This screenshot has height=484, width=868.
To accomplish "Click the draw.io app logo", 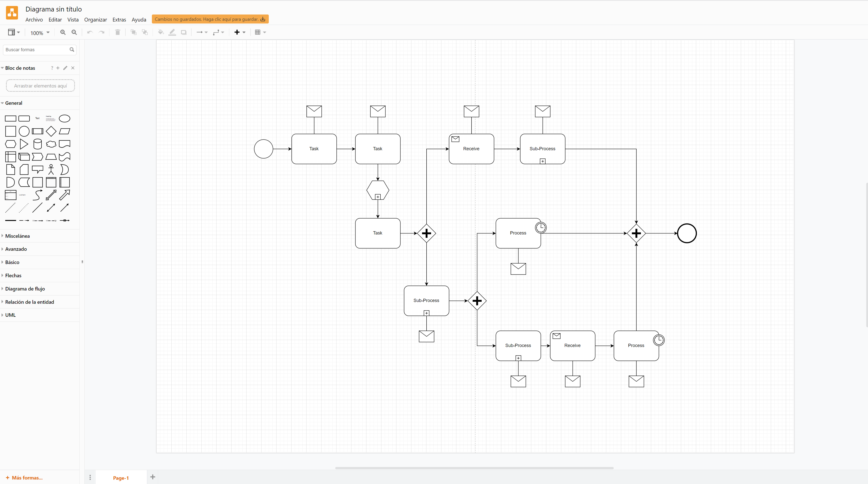I will click(x=12, y=13).
